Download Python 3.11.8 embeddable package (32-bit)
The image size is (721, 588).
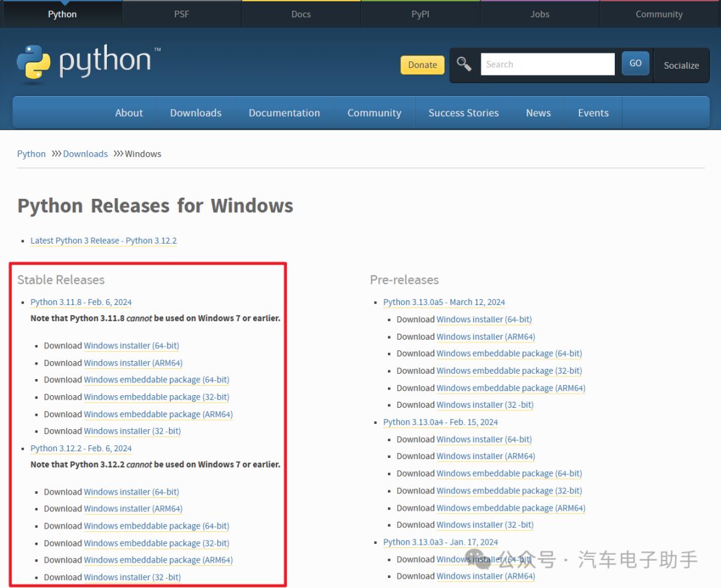tap(156, 396)
